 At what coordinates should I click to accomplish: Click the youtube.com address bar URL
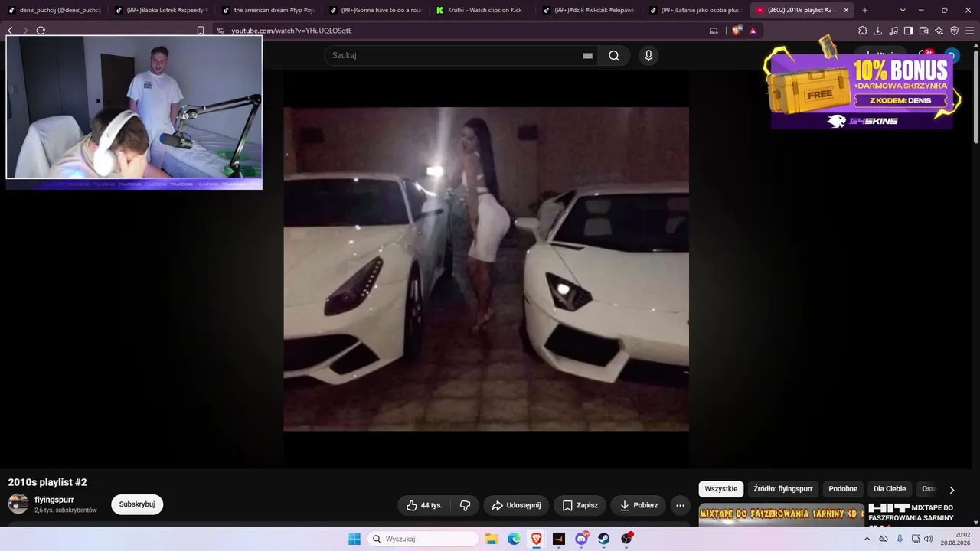coord(292,31)
